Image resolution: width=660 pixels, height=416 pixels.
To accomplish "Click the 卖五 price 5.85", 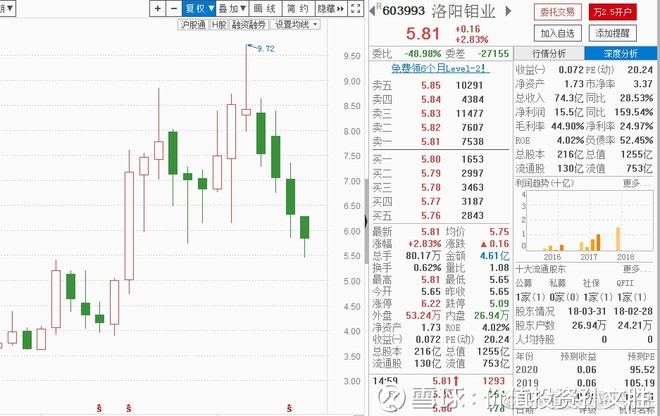I will [431, 85].
